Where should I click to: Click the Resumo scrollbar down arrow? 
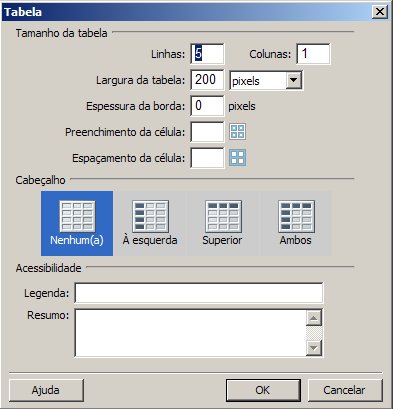314,348
